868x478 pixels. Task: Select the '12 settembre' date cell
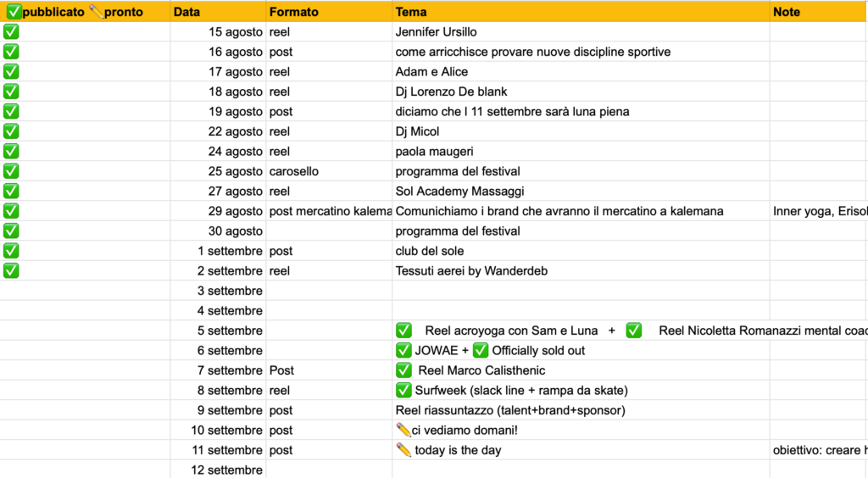(x=226, y=470)
